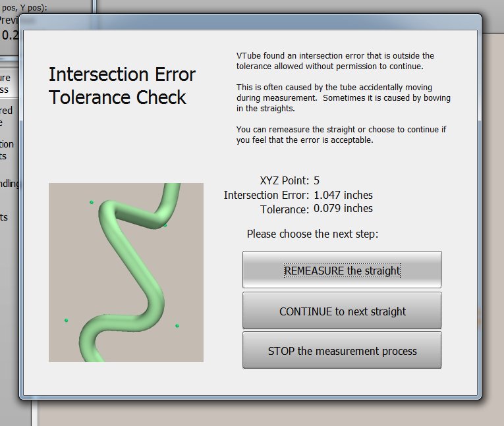Click the dialog's top title bar
This screenshot has height=426, width=504.
(250, 23)
